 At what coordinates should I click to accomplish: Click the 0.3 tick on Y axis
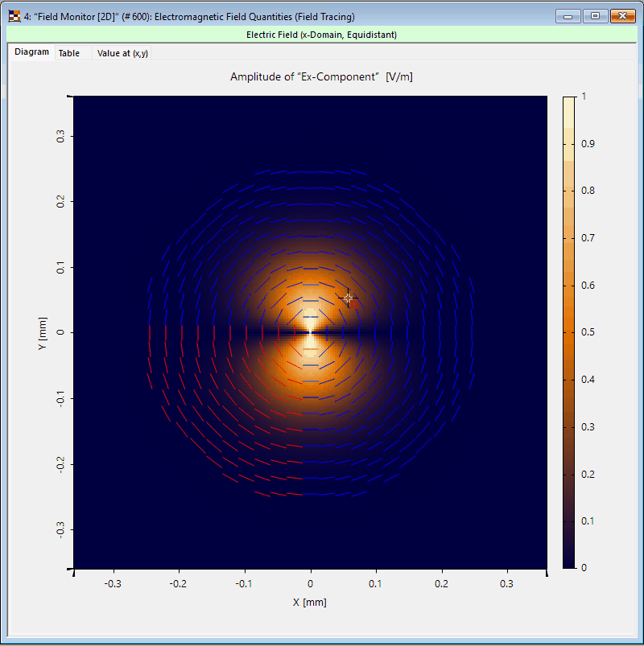(x=61, y=137)
